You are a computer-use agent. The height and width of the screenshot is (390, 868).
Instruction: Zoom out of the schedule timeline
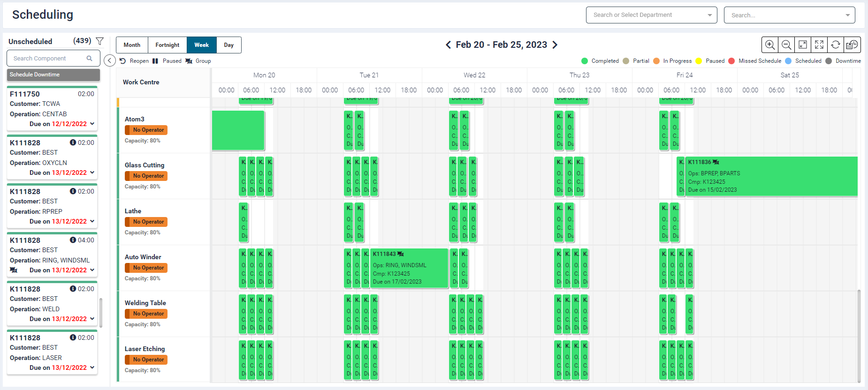786,45
